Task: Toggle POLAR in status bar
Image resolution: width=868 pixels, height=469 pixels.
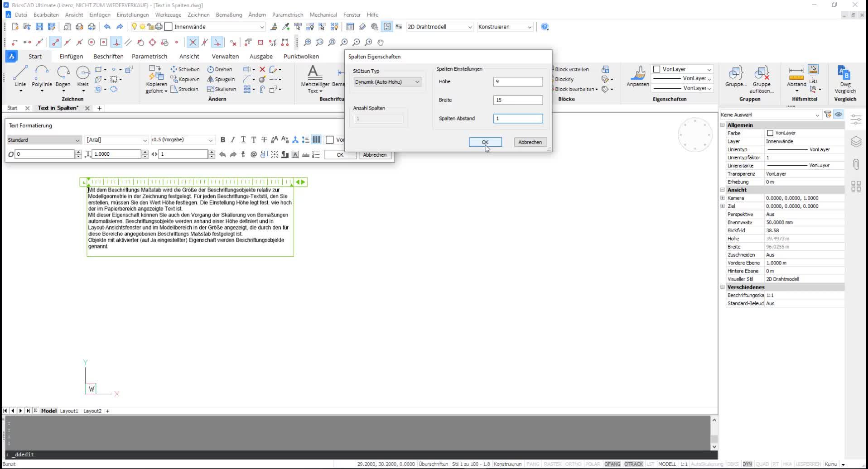Action: tap(593, 464)
